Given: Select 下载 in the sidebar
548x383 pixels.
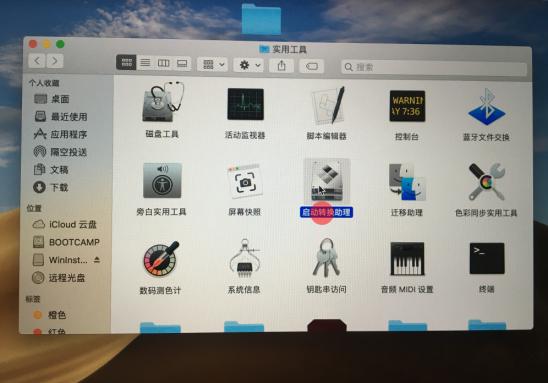Looking at the screenshot, I should [x=51, y=187].
